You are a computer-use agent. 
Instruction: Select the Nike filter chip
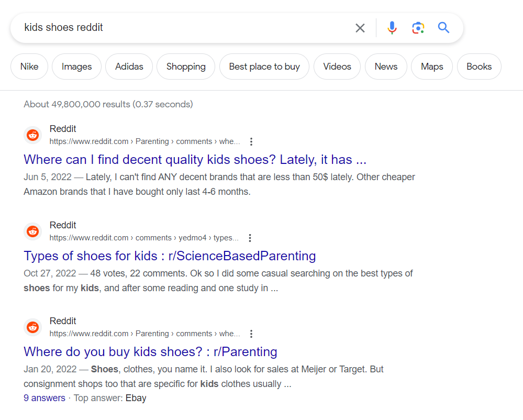point(29,67)
